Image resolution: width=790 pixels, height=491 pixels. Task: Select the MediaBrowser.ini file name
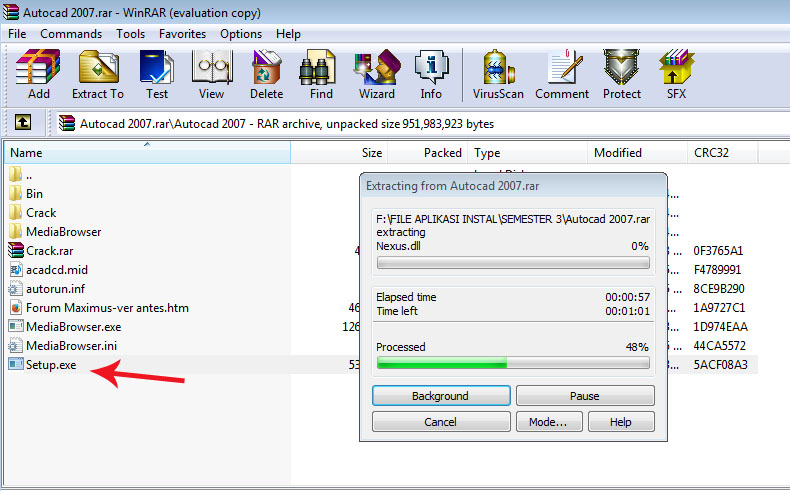pyautogui.click(x=72, y=346)
